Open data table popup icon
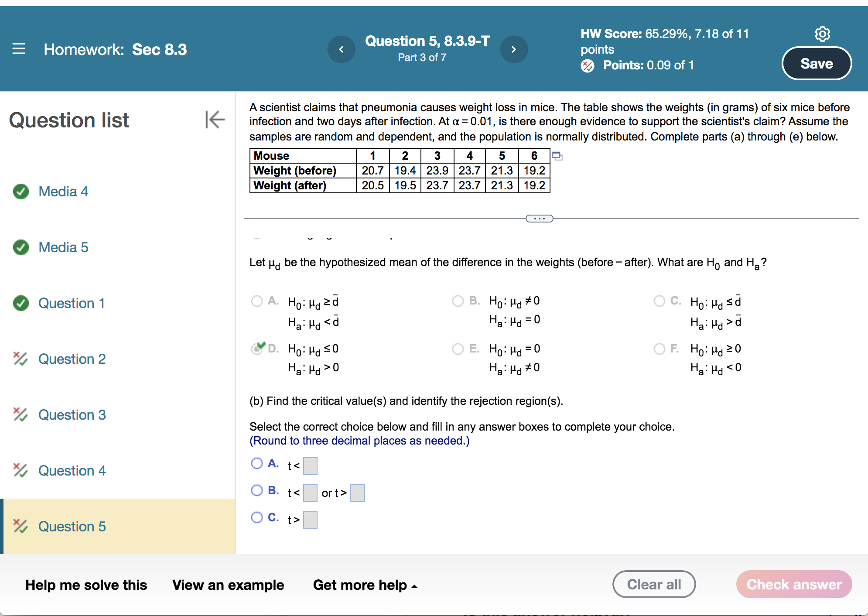868x616 pixels. (x=557, y=156)
